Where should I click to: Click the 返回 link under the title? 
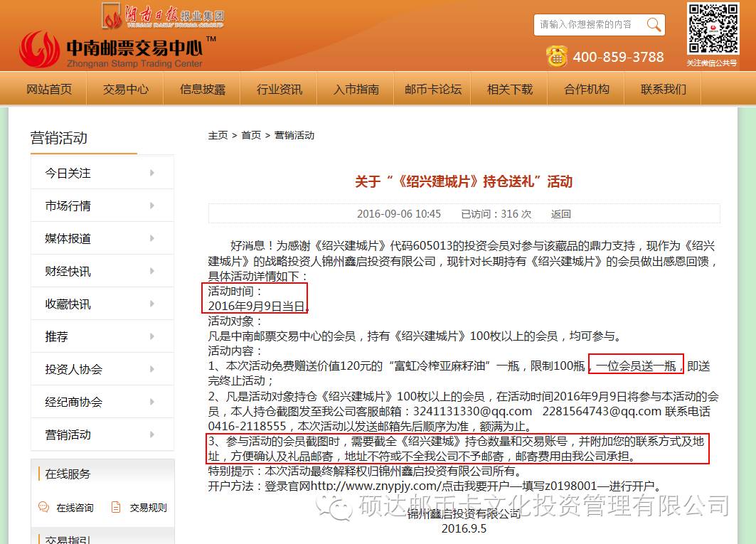tap(560, 214)
